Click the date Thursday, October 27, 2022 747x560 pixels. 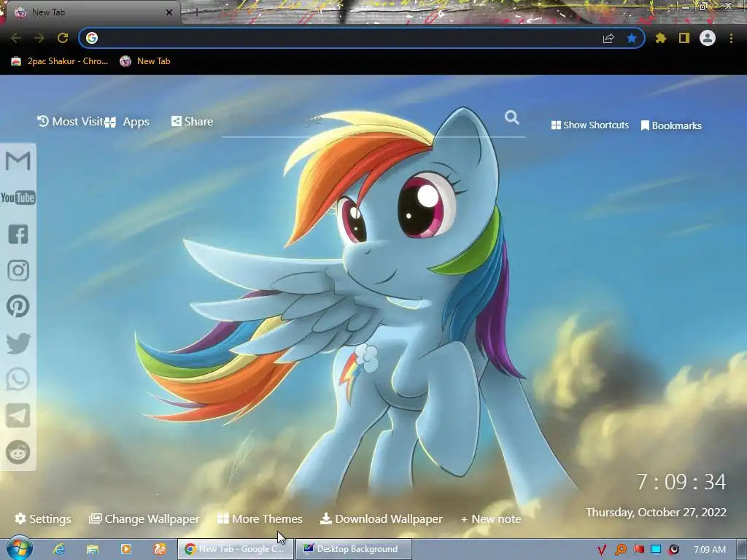(x=656, y=513)
